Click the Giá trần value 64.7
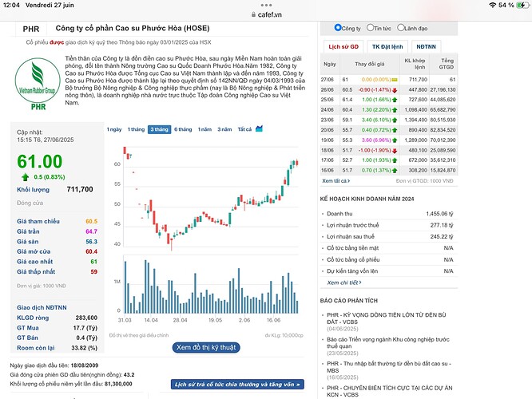This screenshot has width=532, height=399. (91, 231)
